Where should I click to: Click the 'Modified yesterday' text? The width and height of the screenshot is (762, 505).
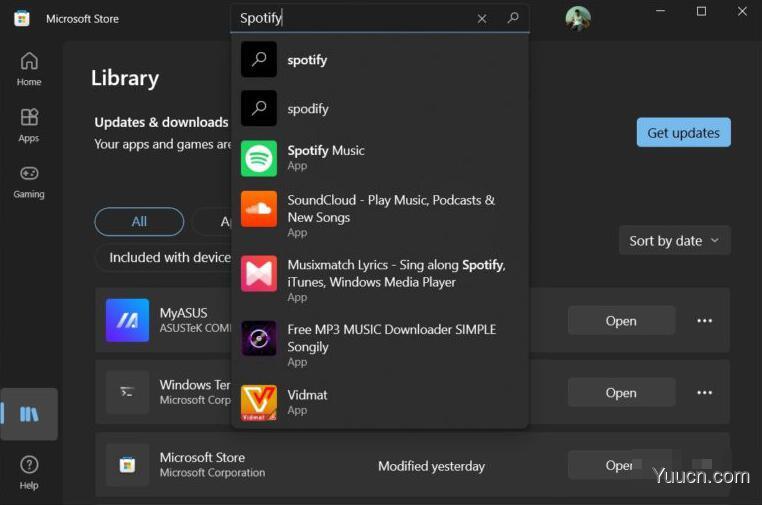pyautogui.click(x=432, y=466)
